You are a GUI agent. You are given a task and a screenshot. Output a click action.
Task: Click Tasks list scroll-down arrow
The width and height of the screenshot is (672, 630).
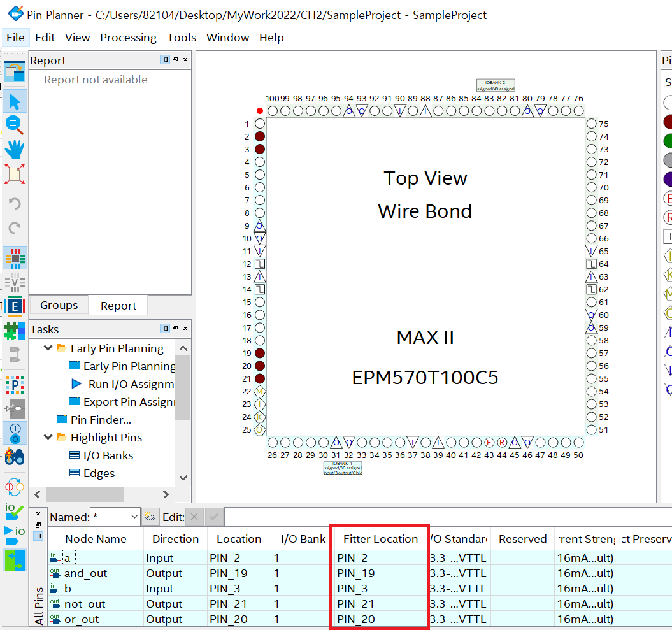[183, 477]
